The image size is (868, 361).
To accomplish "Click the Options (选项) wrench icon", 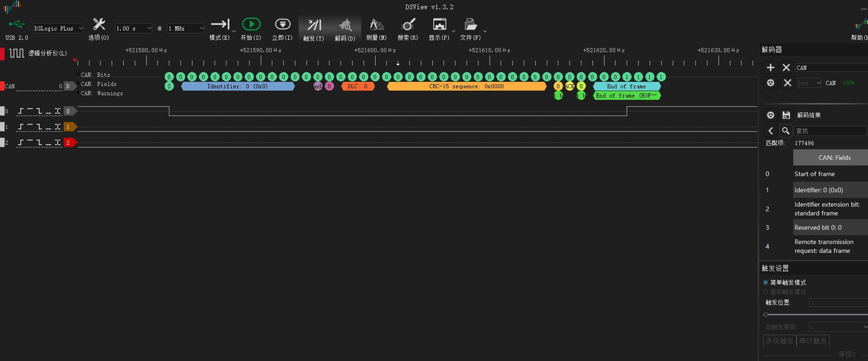I will click(99, 25).
